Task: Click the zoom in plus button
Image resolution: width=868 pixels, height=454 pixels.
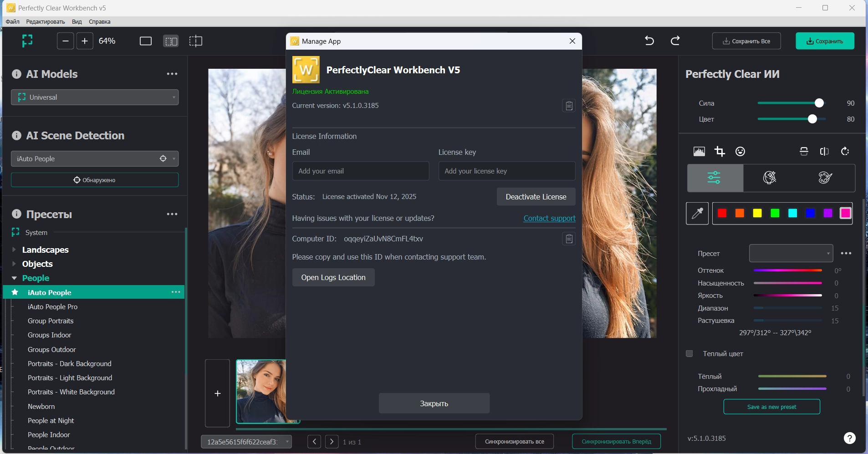Action: coord(85,41)
